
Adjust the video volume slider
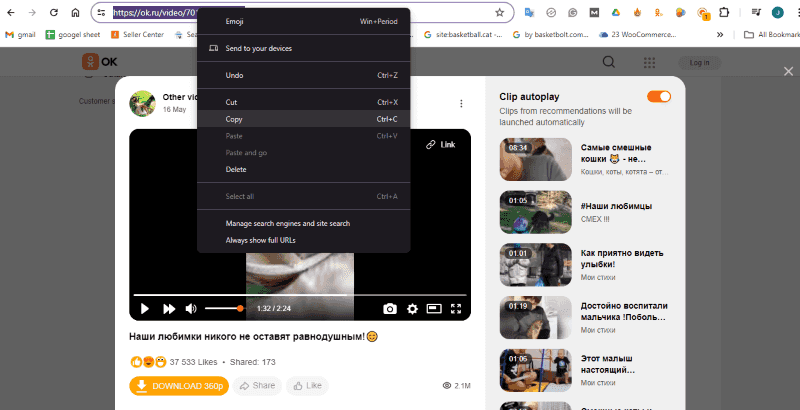point(223,309)
